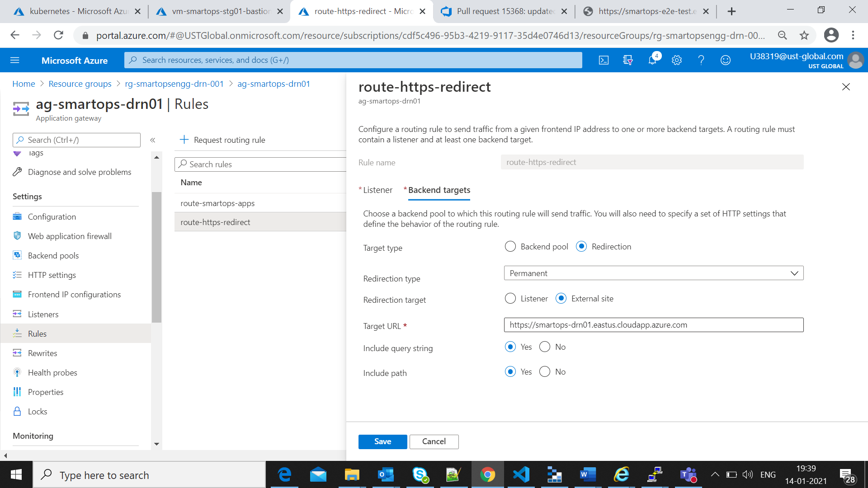Open Chrome three-dot menu
This screenshot has height=488, width=868.
tap(853, 35)
